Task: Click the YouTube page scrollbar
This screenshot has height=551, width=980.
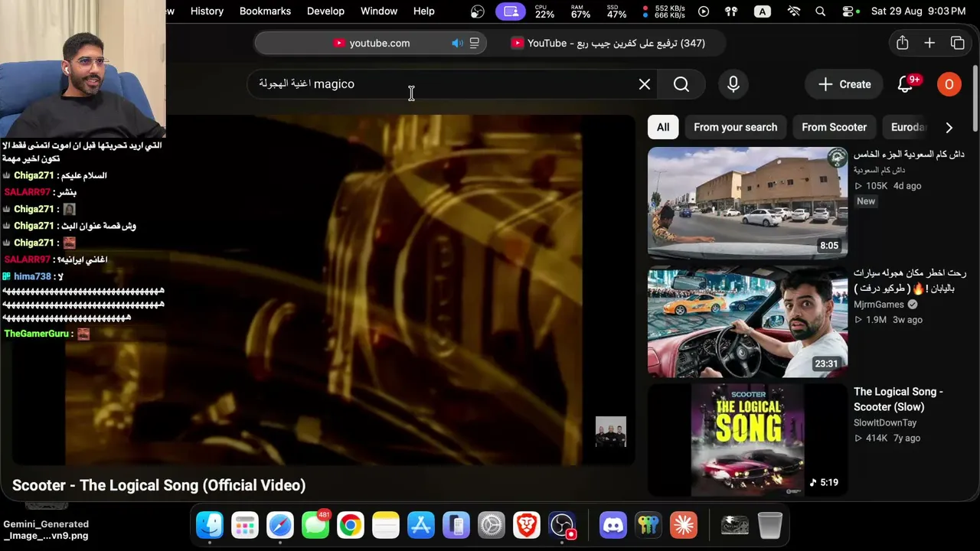Action: pyautogui.click(x=975, y=98)
